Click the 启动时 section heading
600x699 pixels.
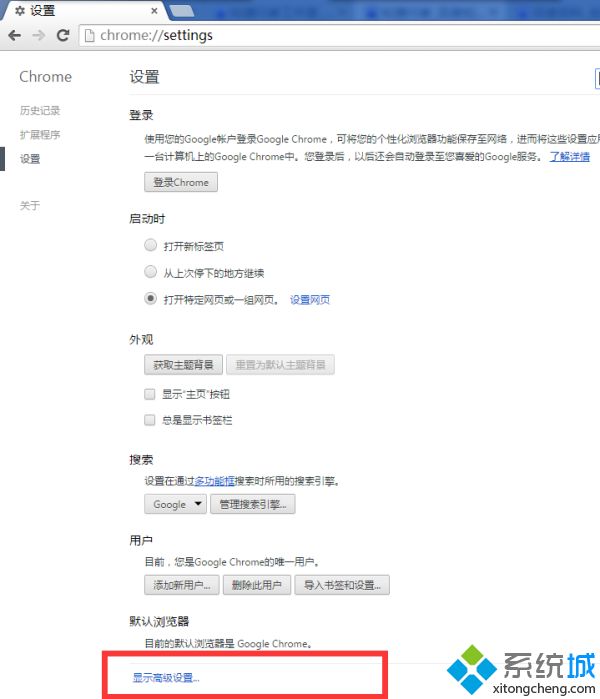[x=147, y=219]
